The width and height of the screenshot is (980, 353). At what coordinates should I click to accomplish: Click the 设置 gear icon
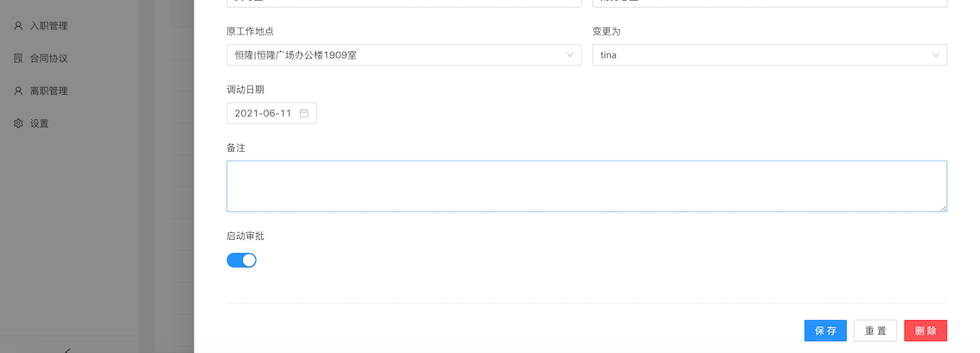coord(18,123)
